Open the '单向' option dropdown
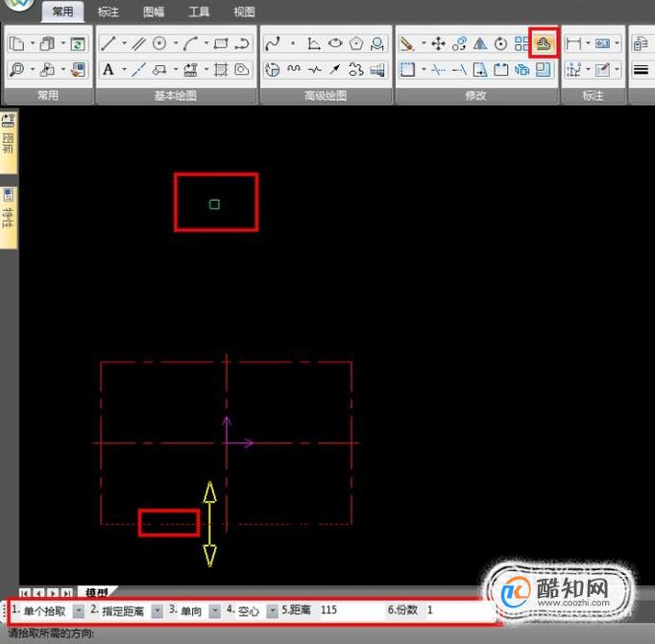 tap(215, 610)
